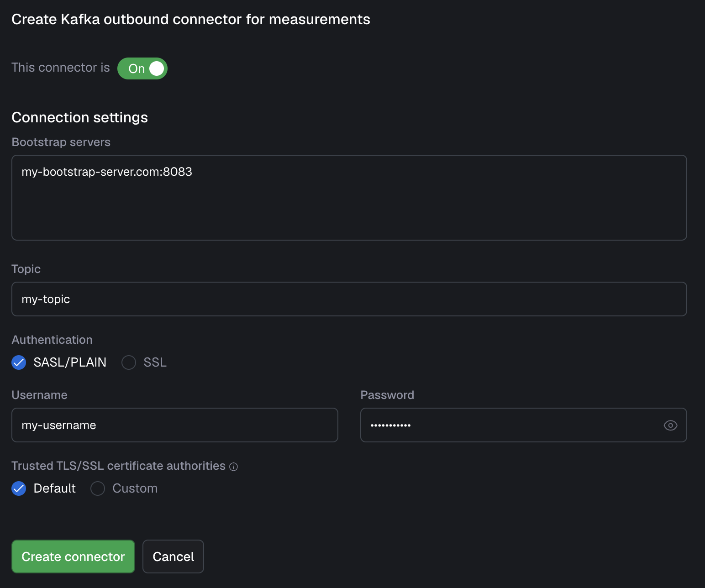The width and height of the screenshot is (705, 588).
Task: Click the Connection settings heading
Action: pos(79,117)
